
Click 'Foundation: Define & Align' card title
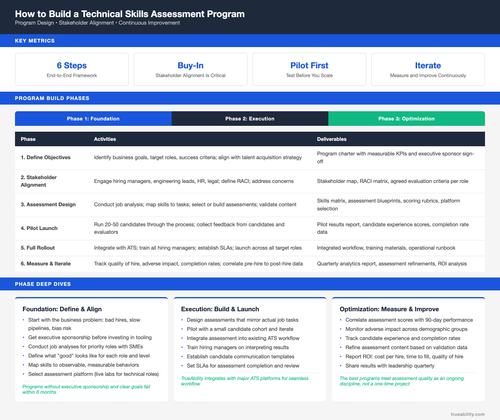tap(62, 309)
